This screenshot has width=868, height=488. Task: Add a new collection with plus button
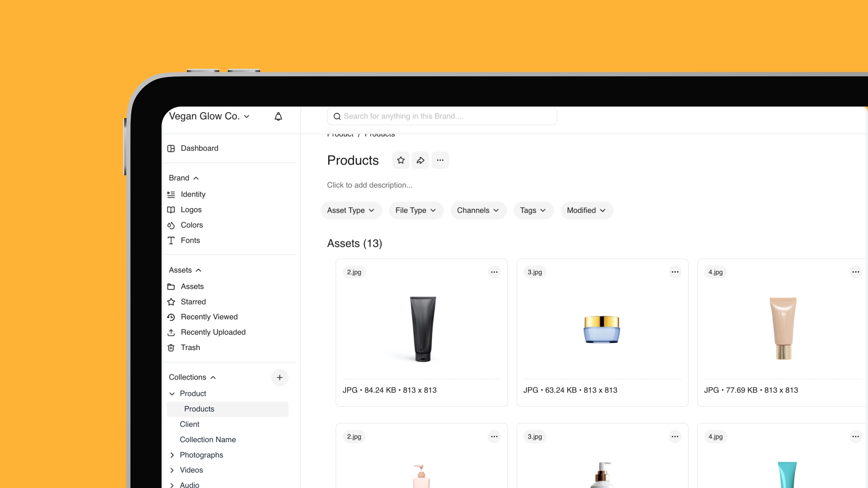(x=279, y=377)
